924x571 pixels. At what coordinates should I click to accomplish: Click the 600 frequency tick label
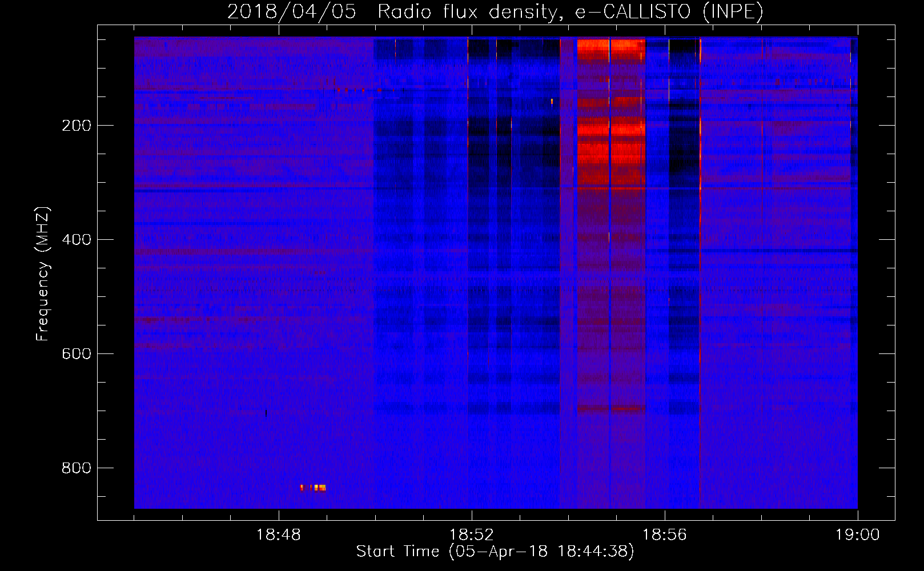click(x=77, y=354)
